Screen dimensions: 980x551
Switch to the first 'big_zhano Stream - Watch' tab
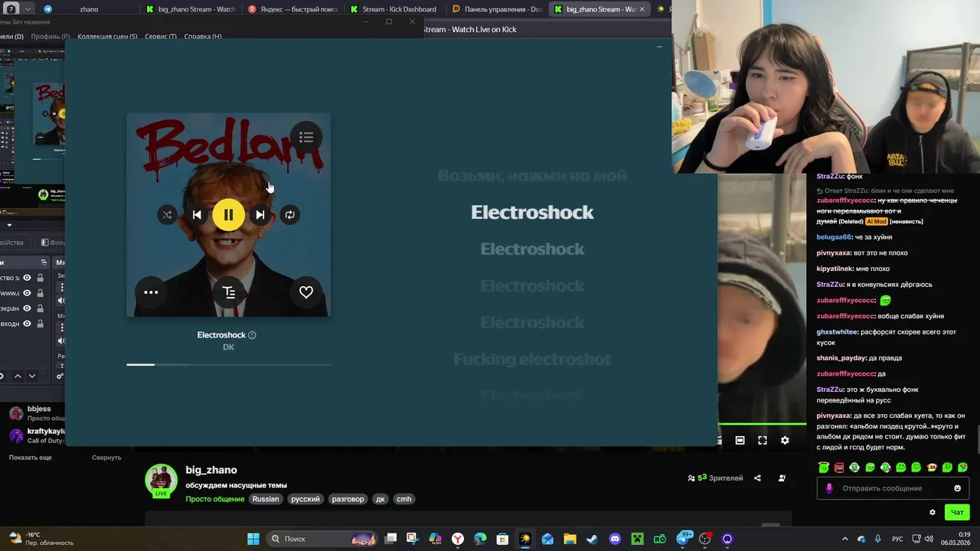coord(191,9)
